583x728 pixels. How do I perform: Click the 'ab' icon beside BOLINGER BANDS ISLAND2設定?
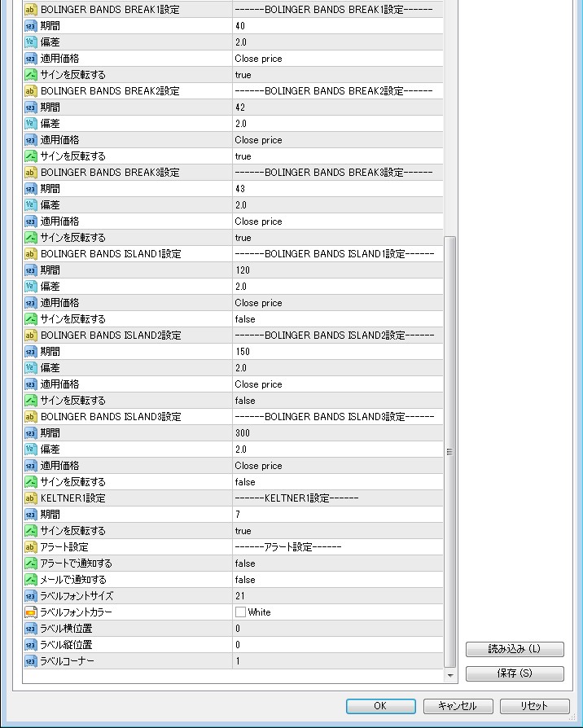coord(31,335)
